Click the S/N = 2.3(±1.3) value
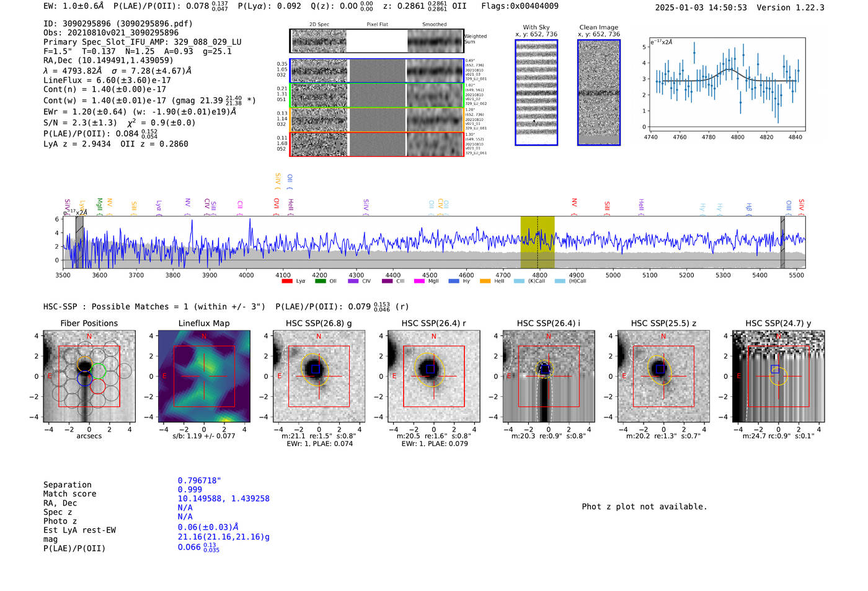868x591 pixels. tap(80, 123)
